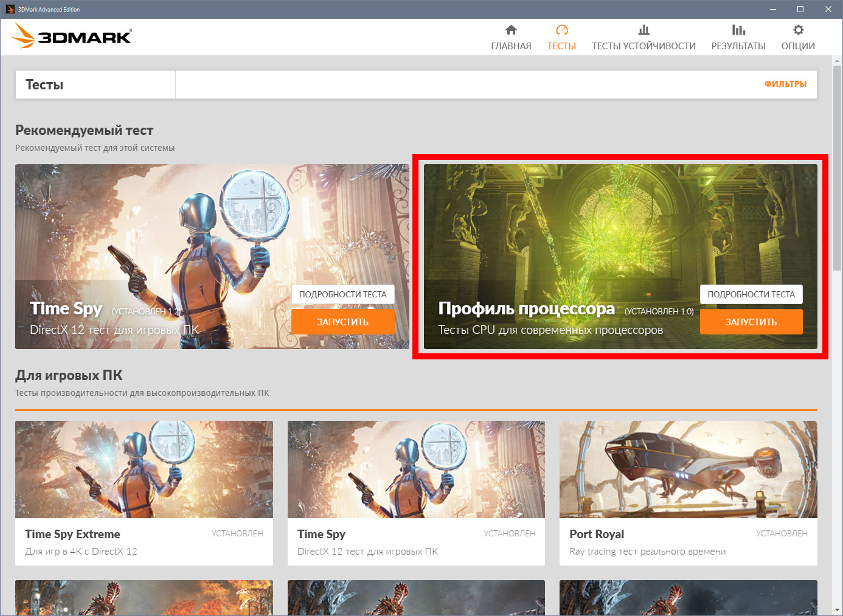Screen dimensions: 843x616
Task: Click the scrollbar up arrow
Action: (838, 61)
